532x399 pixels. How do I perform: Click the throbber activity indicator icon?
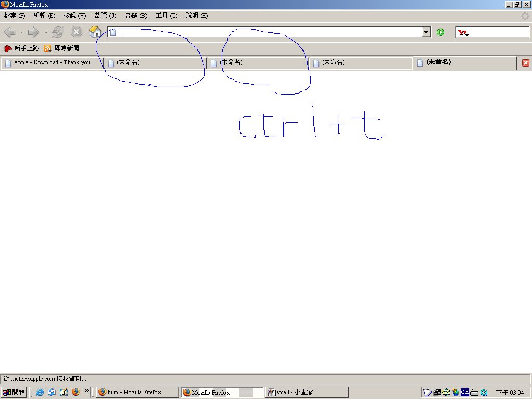[525, 16]
